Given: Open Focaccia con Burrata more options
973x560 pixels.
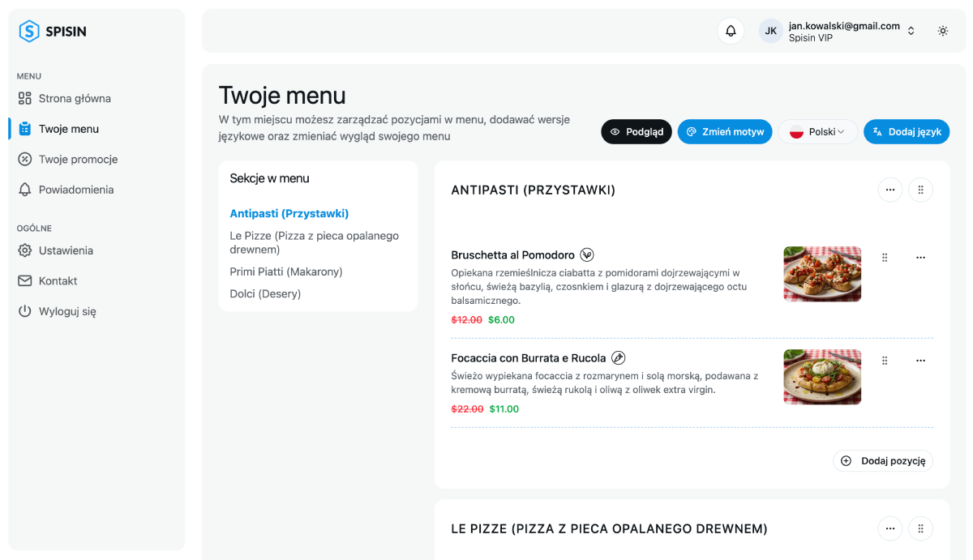Looking at the screenshot, I should (x=920, y=361).
